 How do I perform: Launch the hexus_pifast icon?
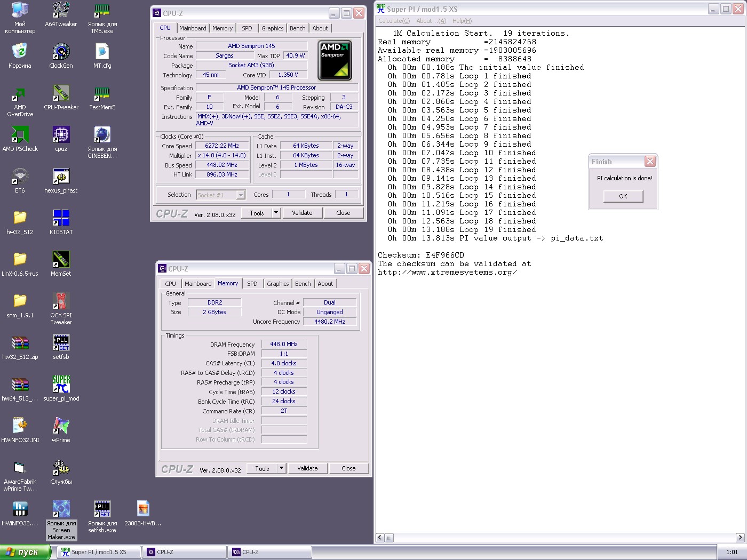61,177
